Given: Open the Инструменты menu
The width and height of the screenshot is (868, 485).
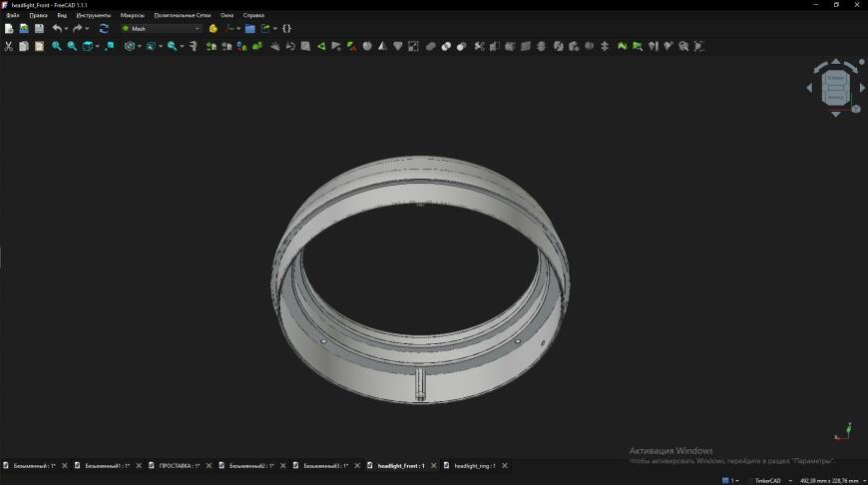Looking at the screenshot, I should (94, 16).
